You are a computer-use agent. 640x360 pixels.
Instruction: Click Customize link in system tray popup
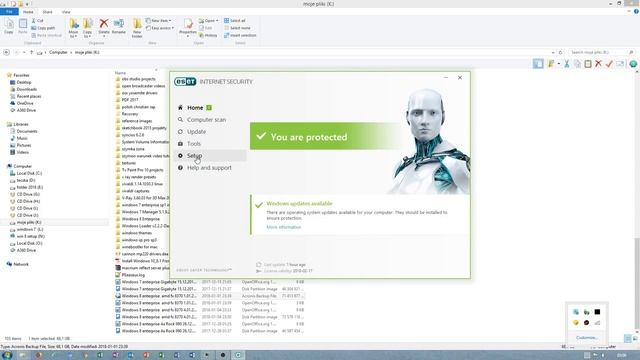(x=587, y=338)
